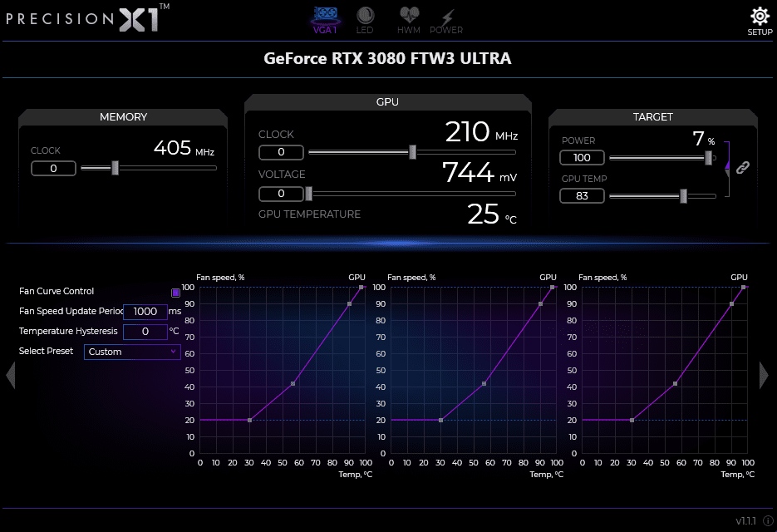Screen dimensions: 777x532
Task: Click the voltage offset input field
Action: (x=281, y=194)
